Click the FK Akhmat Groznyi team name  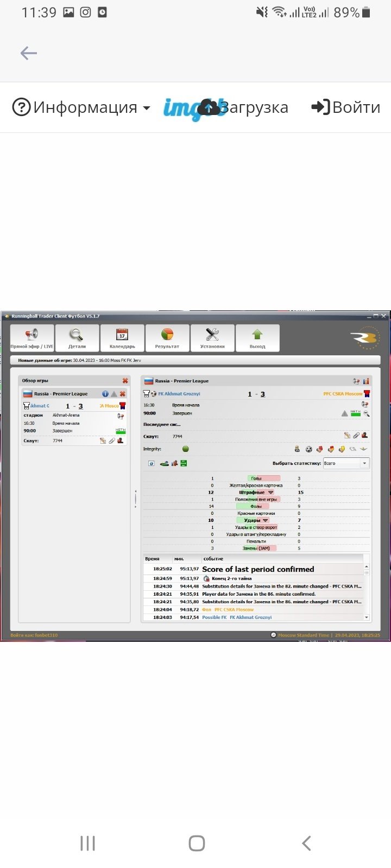pos(179,394)
